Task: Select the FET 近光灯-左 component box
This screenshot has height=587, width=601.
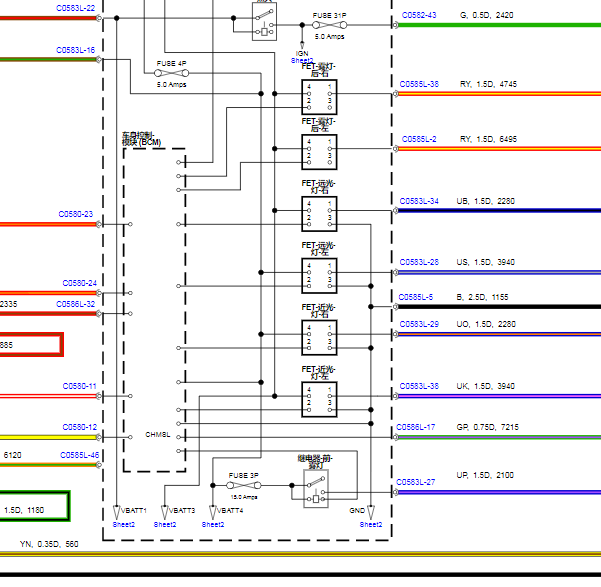Action: click(319, 400)
